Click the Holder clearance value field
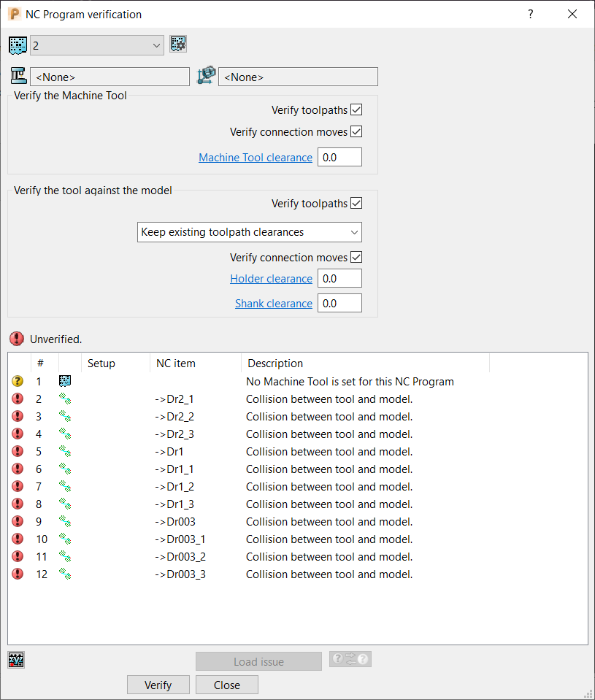The image size is (595, 700). click(339, 278)
